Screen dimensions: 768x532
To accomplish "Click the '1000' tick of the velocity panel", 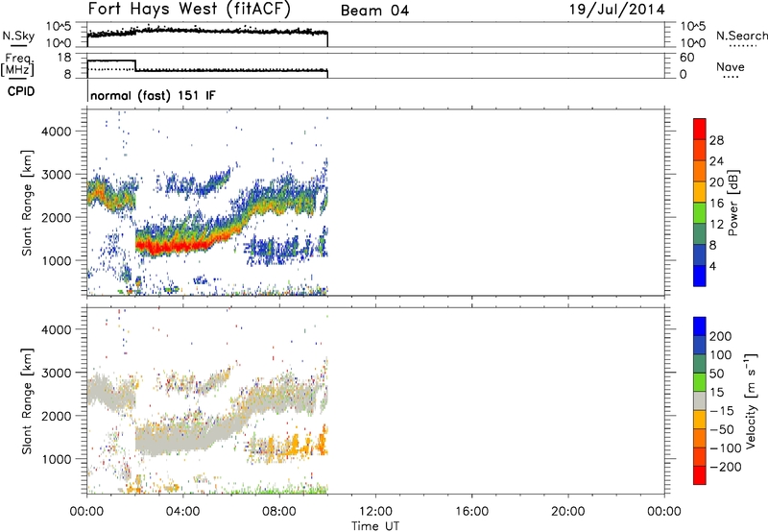I will 57,460.
